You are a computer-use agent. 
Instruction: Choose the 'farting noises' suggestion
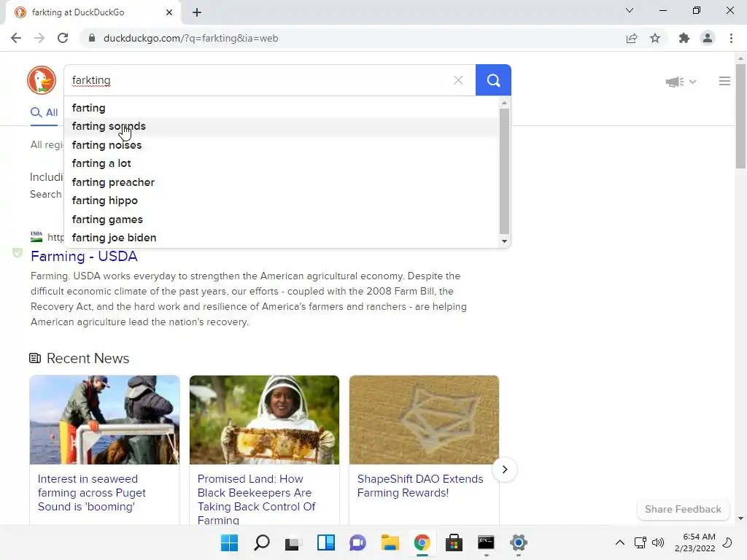[281, 145]
